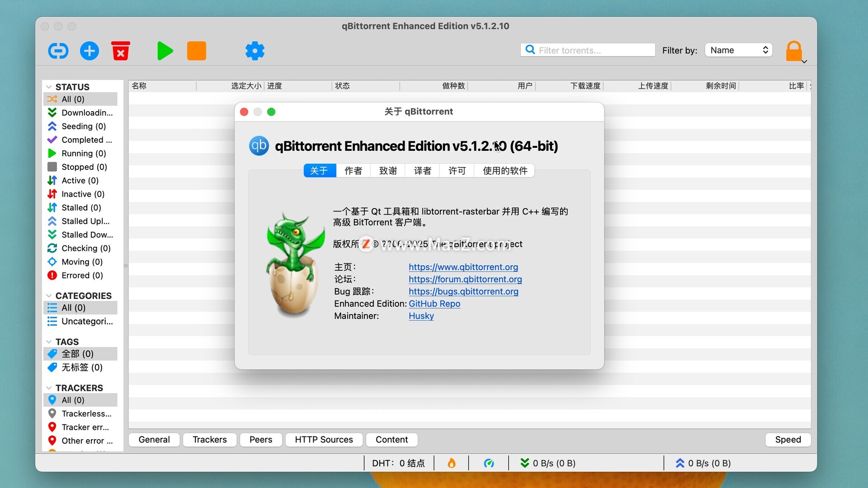Select Running (0) status filter
Screen dimensions: 868x488
[x=80, y=153]
